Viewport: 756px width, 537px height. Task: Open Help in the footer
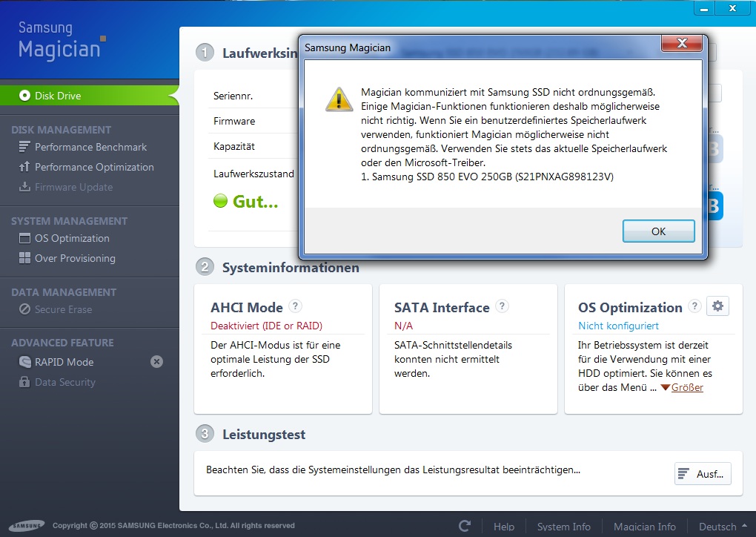point(504,527)
